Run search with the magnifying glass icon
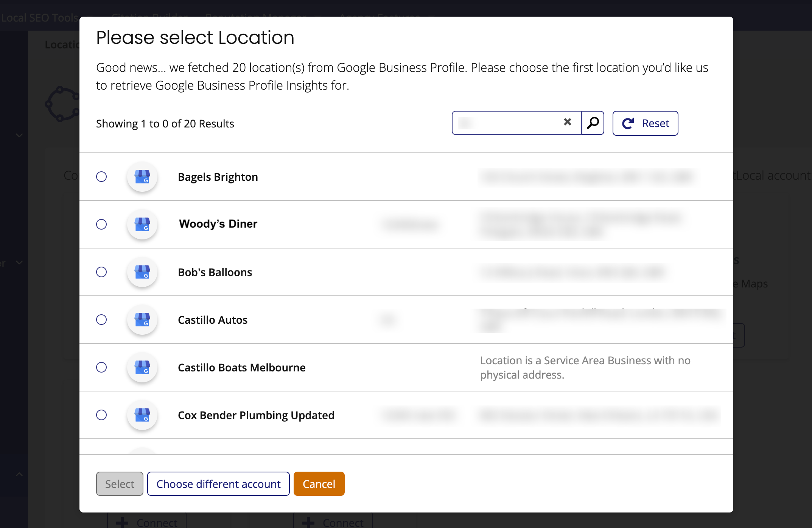The height and width of the screenshot is (528, 812). 593,123
